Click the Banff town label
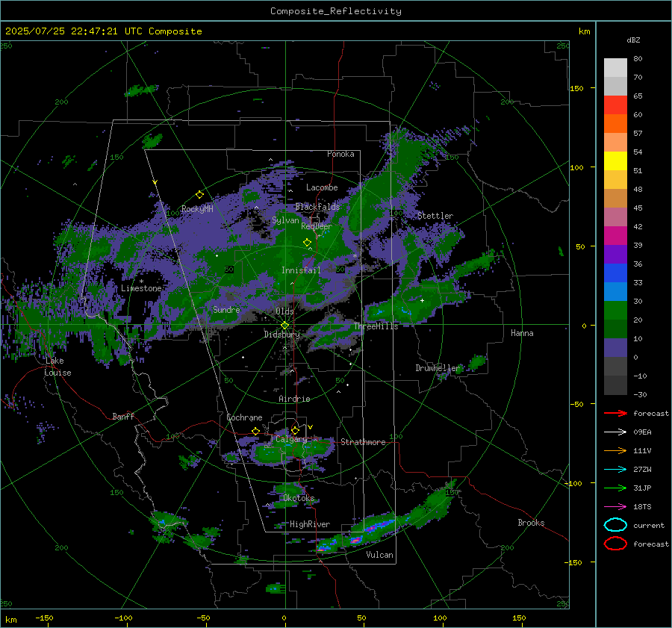The image size is (672, 628). [x=123, y=416]
